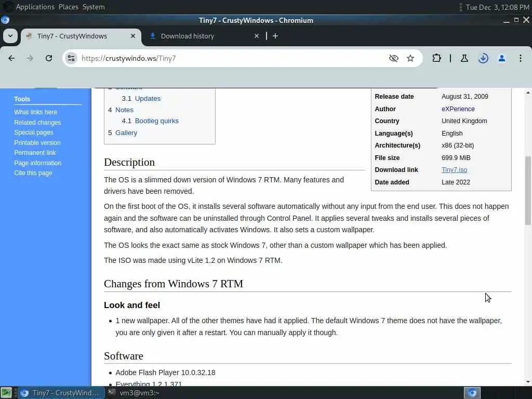
Task: Open a new tab with plus
Action: [275, 36]
